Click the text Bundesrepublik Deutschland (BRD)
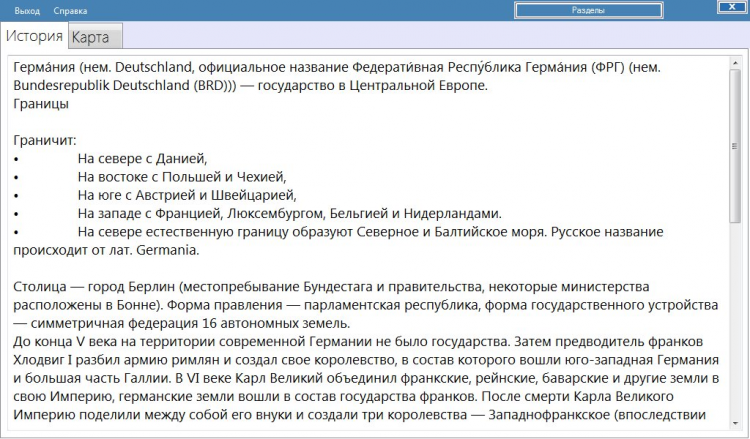The image size is (750, 439). pos(121,85)
